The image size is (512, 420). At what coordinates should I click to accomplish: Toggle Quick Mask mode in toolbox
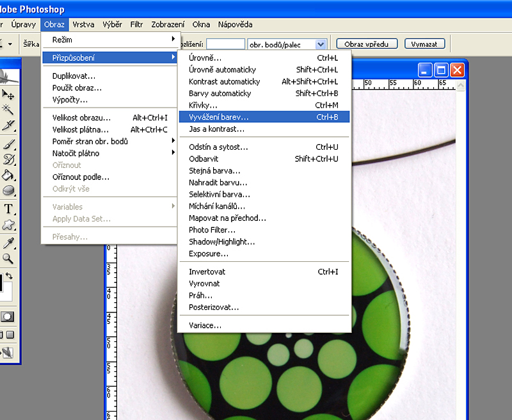(8, 316)
